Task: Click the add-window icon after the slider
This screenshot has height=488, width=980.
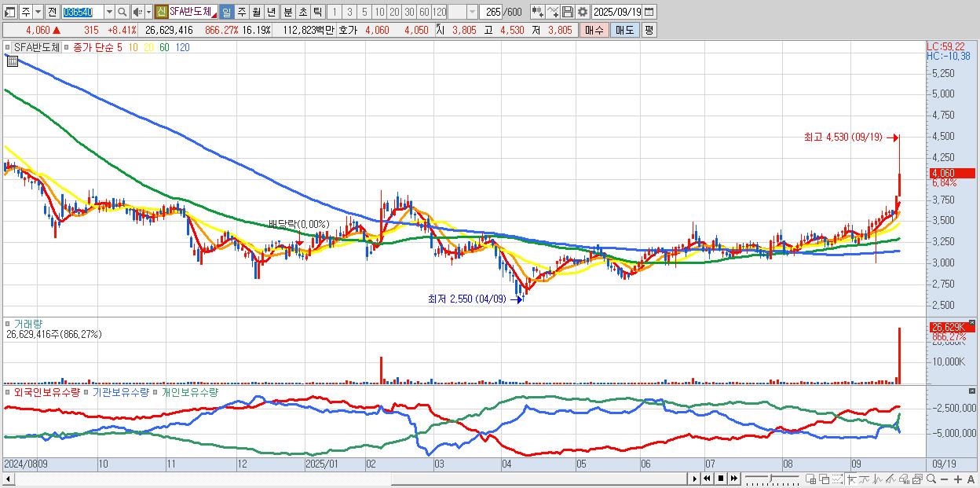Action: 810,479
